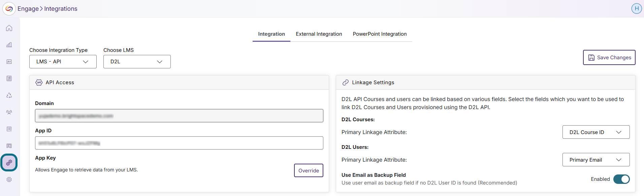This screenshot has width=644, height=196.
Task: Open the list document sidebar icon
Action: [x=9, y=129]
